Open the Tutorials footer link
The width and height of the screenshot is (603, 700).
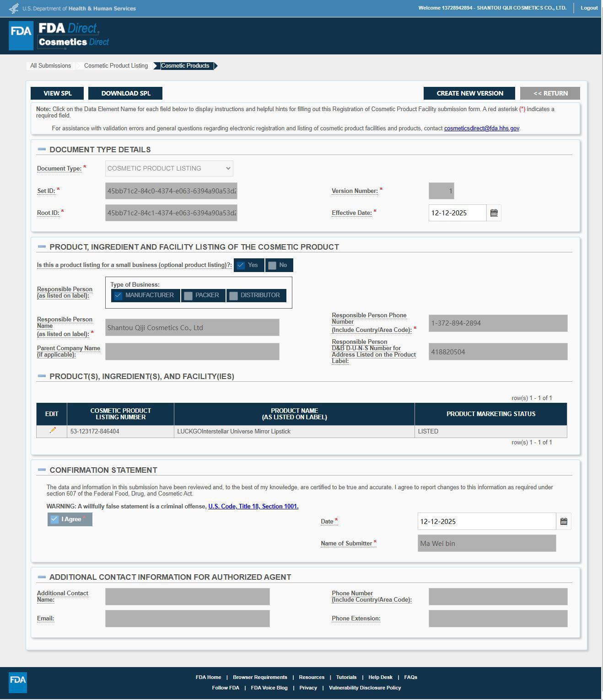(346, 677)
